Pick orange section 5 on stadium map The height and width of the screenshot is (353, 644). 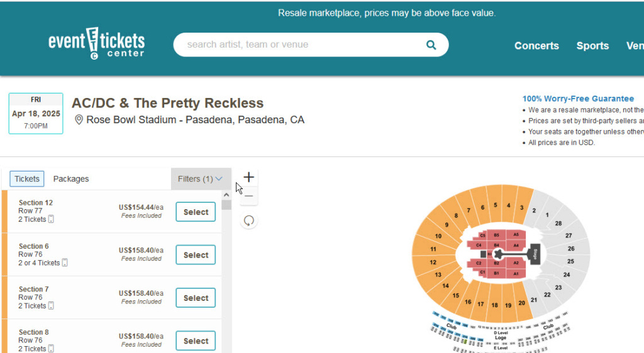[496, 205]
